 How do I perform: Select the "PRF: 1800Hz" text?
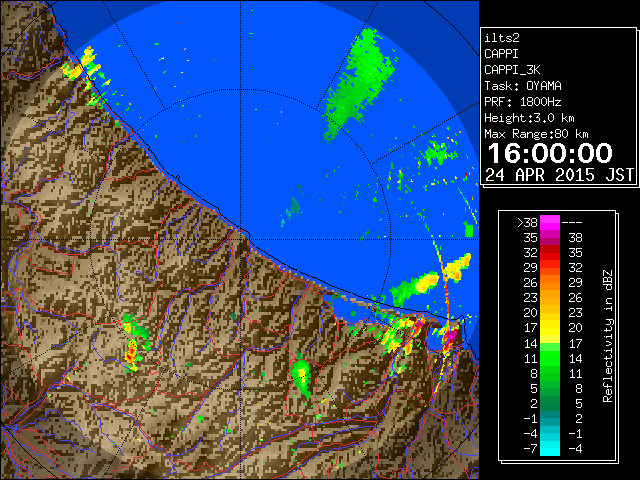pyautogui.click(x=522, y=102)
